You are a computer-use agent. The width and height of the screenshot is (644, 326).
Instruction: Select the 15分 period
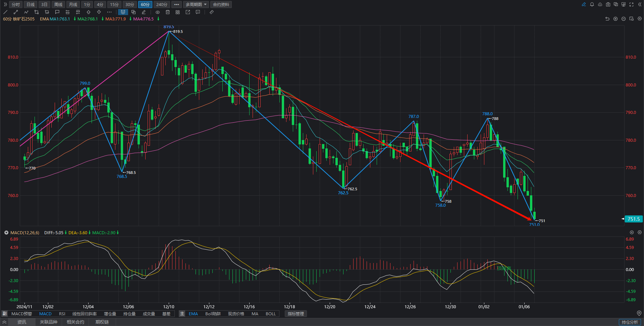click(x=115, y=4)
